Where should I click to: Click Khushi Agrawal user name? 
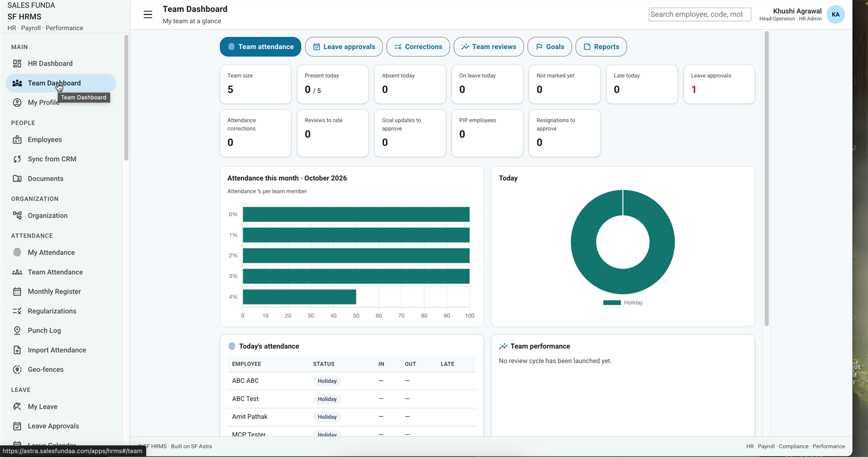click(797, 11)
